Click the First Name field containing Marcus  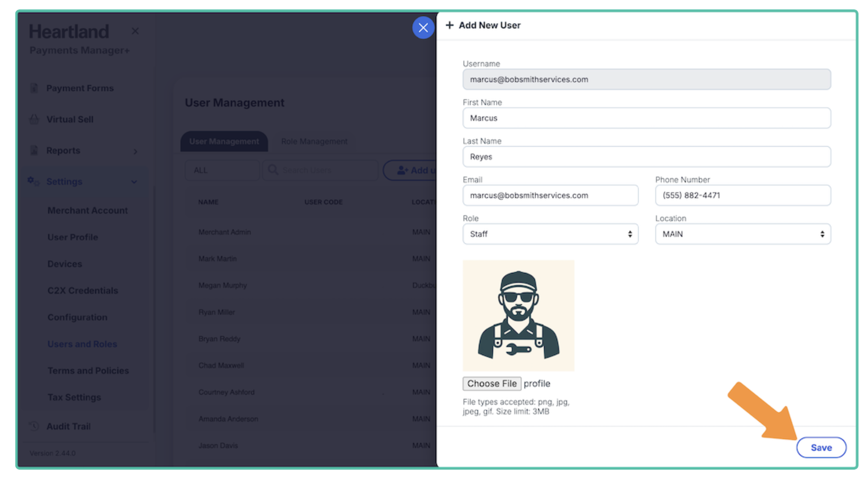(646, 118)
